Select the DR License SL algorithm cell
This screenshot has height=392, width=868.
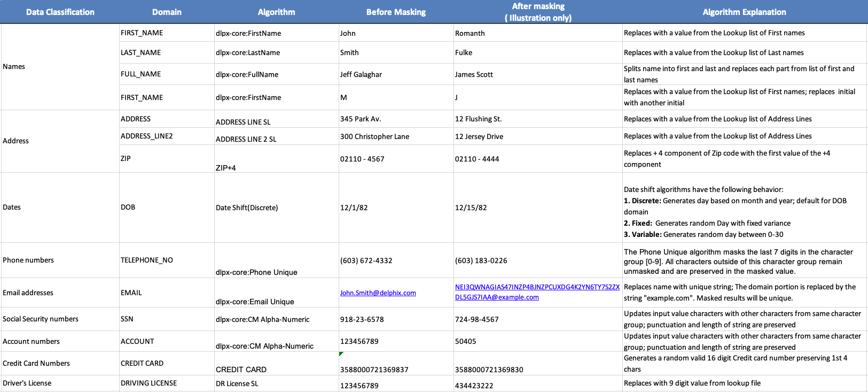pyautogui.click(x=237, y=383)
